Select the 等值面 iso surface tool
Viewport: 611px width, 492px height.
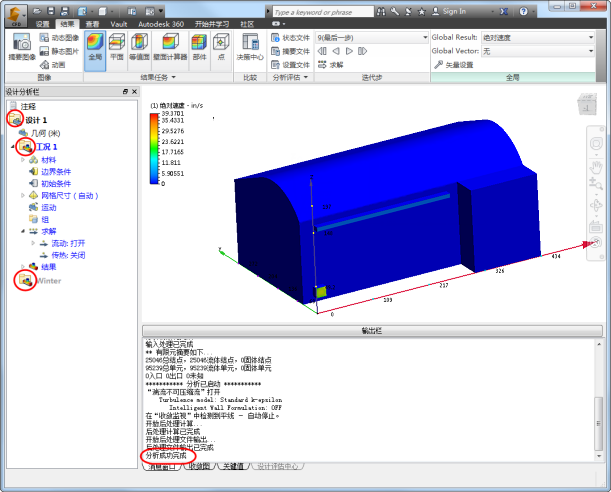139,48
